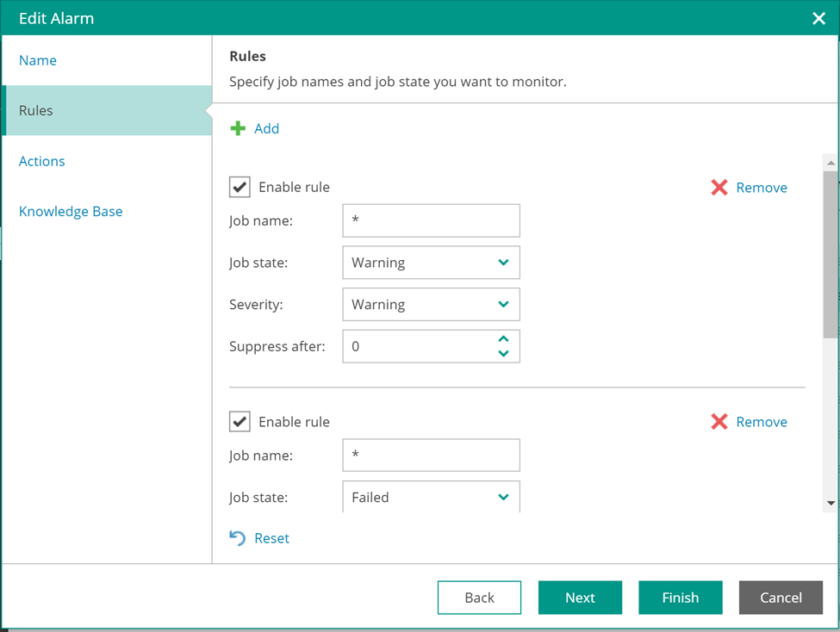
Task: Open the first rule's Job state dropdown
Action: click(x=431, y=263)
